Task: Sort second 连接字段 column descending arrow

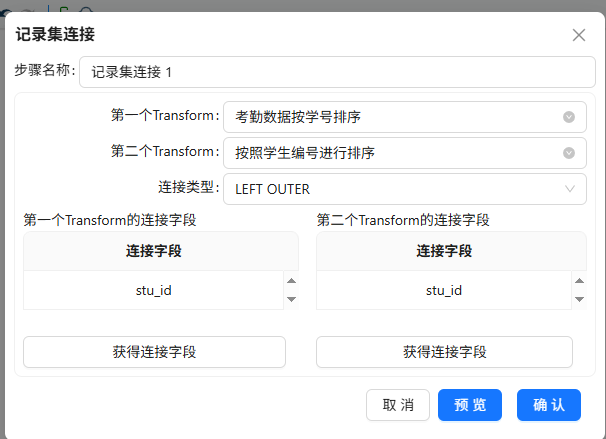Action: (579, 299)
